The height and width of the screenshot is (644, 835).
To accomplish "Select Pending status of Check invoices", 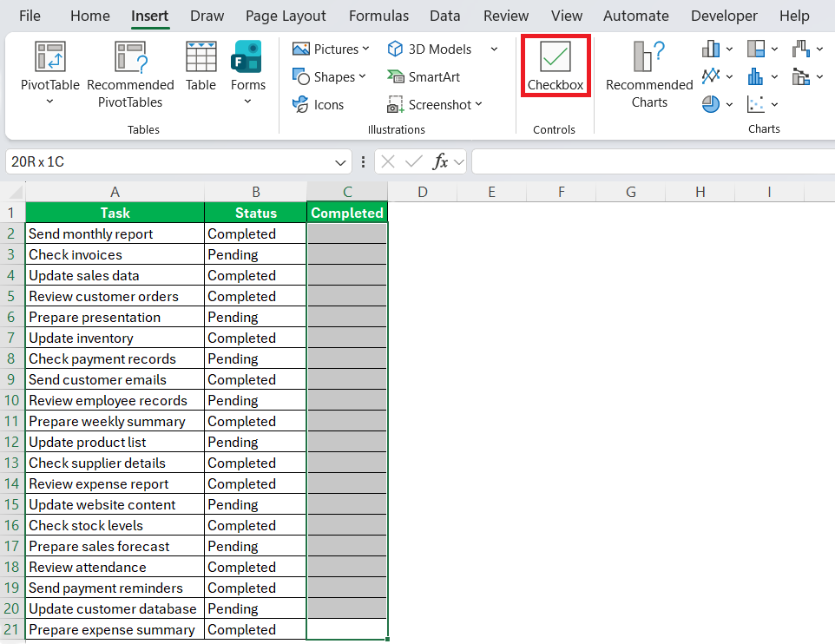I will coord(255,254).
